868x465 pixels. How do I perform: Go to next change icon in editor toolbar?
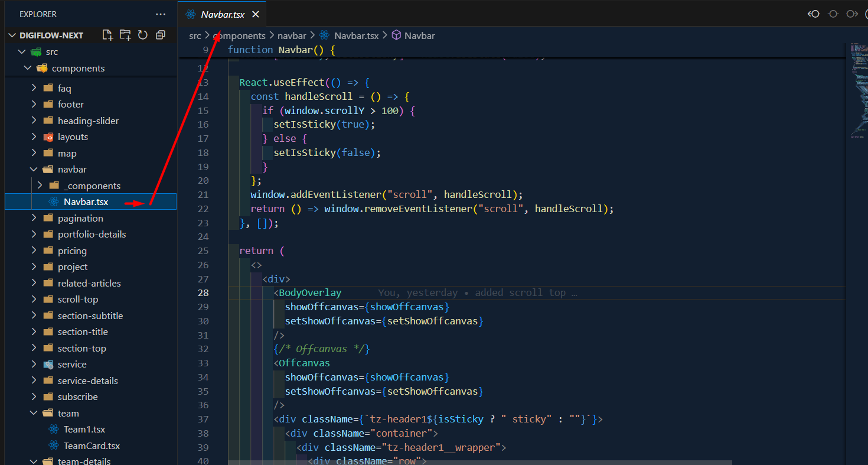(852, 14)
